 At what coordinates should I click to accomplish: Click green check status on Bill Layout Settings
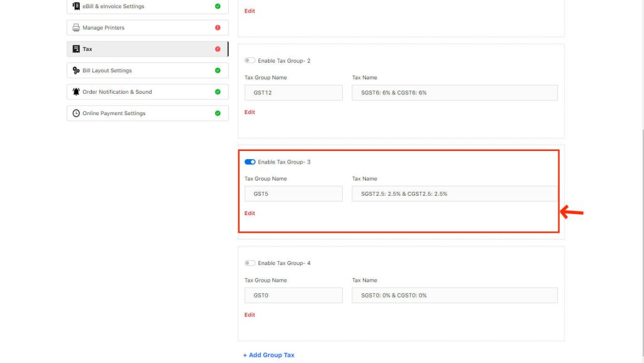click(x=218, y=70)
